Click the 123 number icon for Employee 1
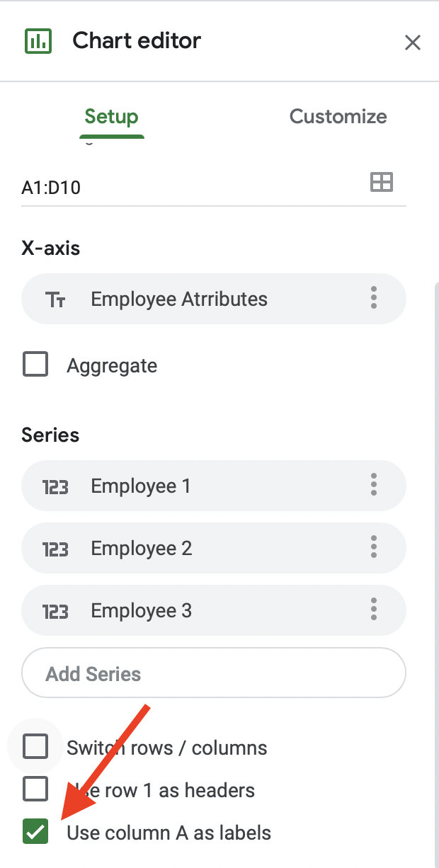The height and width of the screenshot is (868, 439). click(x=55, y=486)
